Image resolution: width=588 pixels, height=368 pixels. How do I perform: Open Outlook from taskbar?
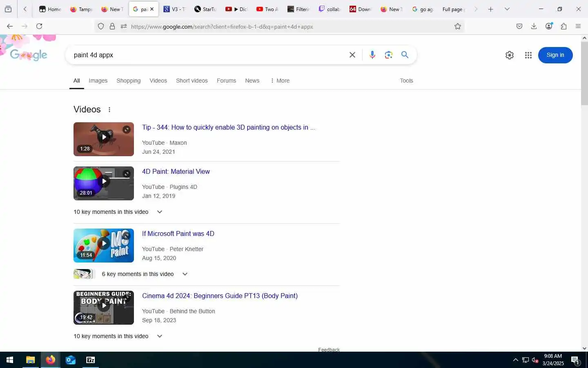pos(70,360)
